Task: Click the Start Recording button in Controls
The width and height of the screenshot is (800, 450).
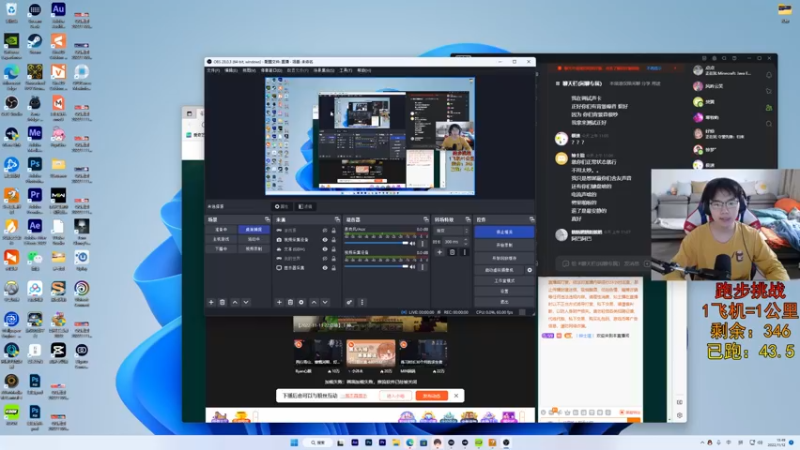Action: 504,245
